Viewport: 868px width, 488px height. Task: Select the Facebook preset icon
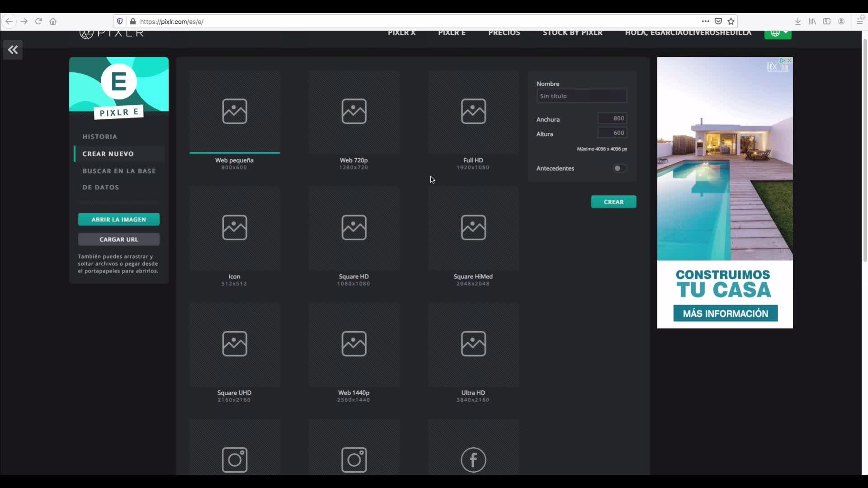(473, 460)
